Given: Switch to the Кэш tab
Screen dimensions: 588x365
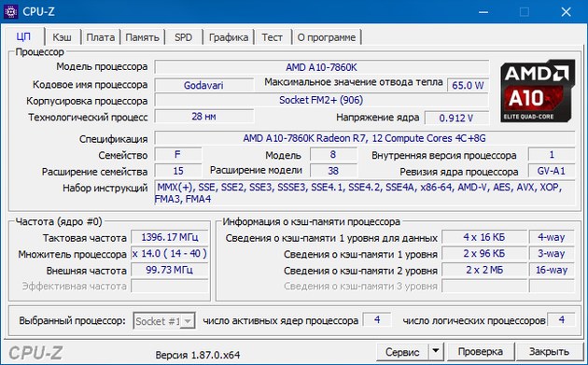Looking at the screenshot, I should 63,37.
